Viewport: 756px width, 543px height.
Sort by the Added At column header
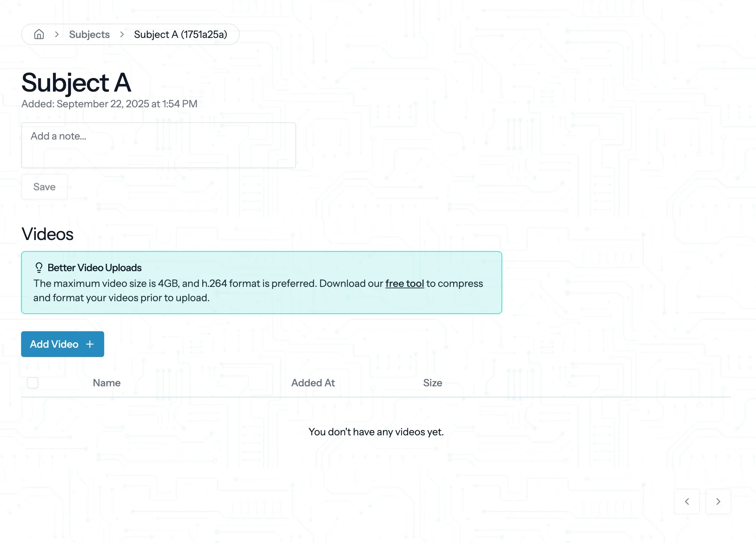pos(313,383)
